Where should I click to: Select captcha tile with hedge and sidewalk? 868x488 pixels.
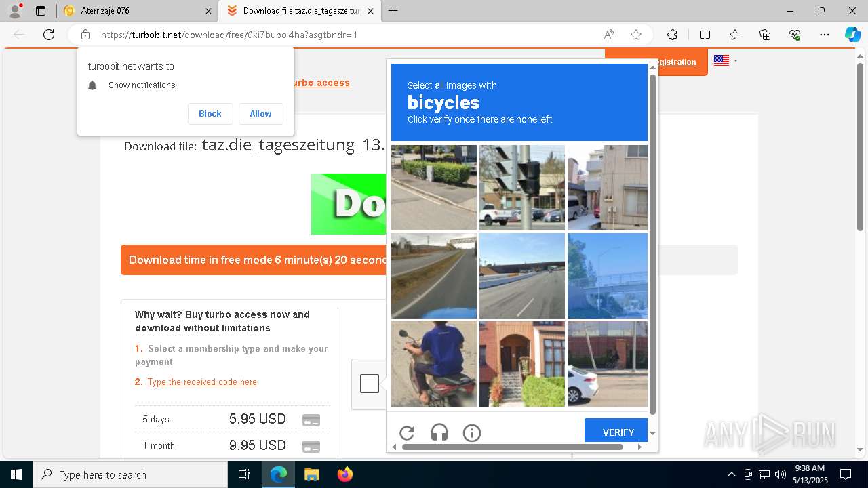pyautogui.click(x=434, y=188)
